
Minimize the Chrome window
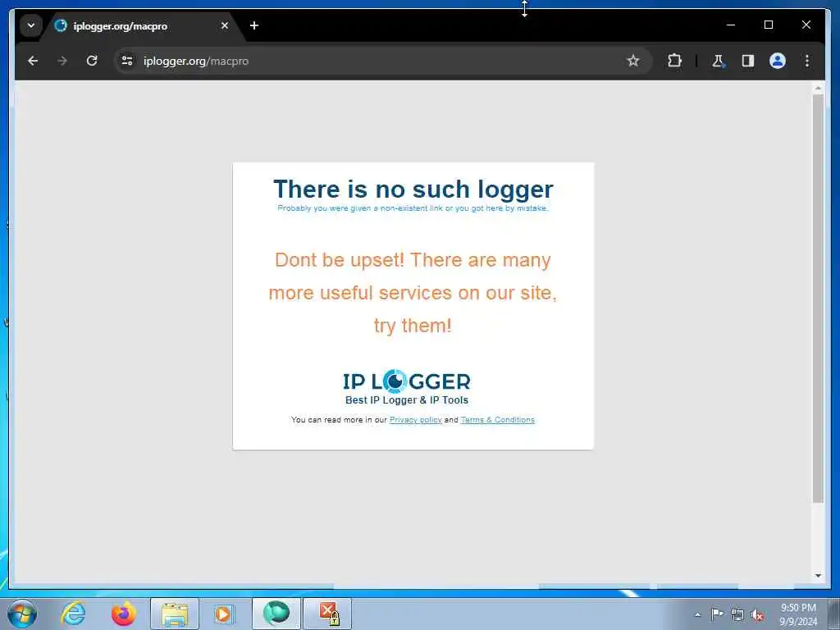731,25
